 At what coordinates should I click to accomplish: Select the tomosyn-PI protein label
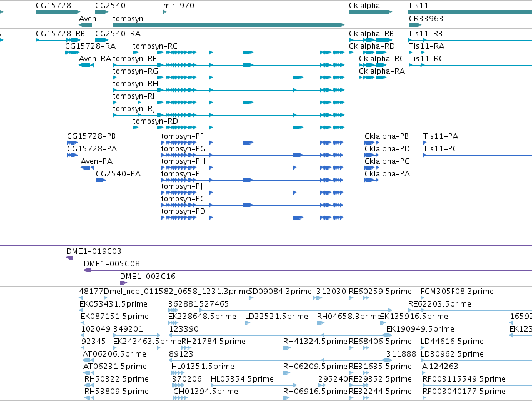(x=181, y=174)
